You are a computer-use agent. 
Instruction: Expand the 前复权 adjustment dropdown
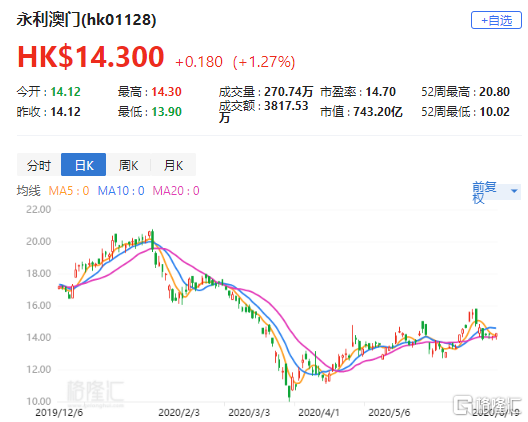point(496,192)
